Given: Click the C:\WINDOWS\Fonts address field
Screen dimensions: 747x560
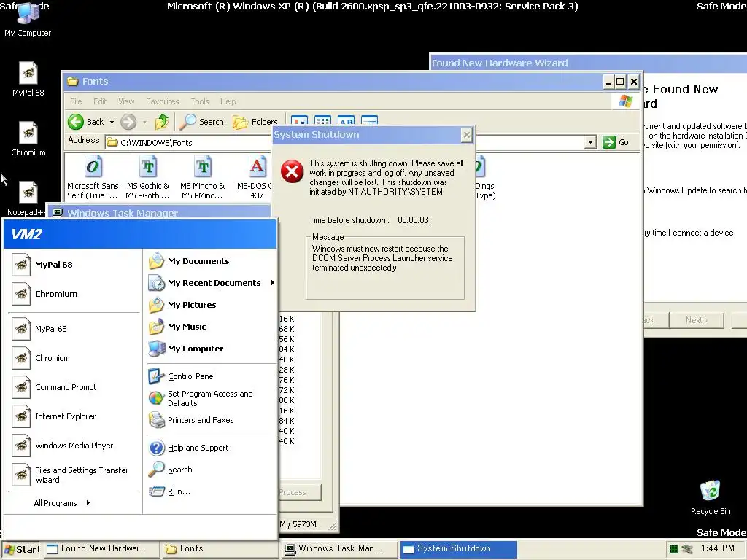Looking at the screenshot, I should [x=188, y=142].
